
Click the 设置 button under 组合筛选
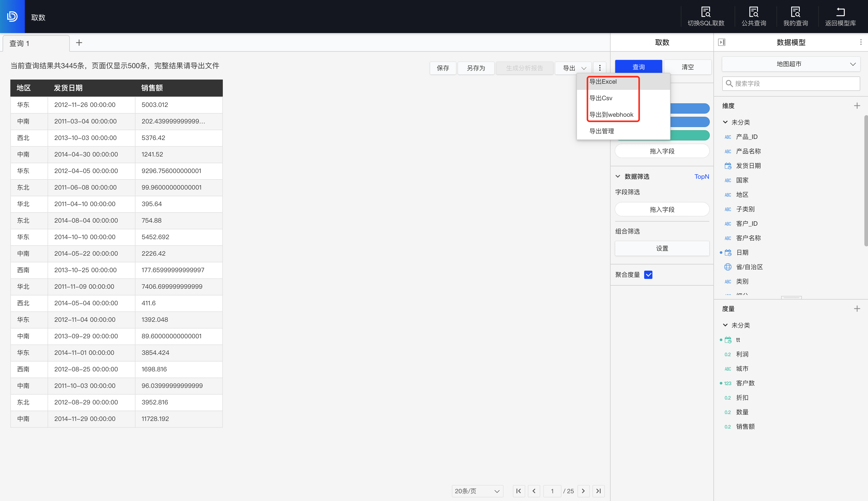662,248
